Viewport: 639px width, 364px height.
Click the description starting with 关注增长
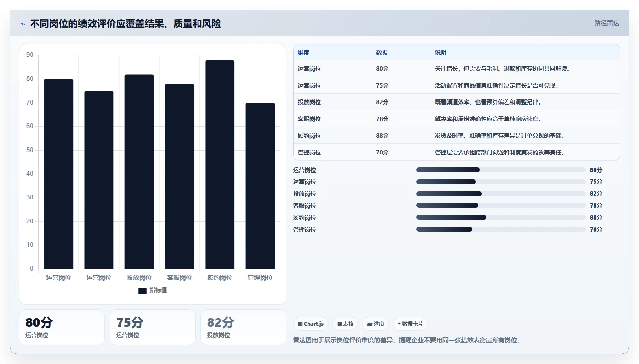[502, 69]
